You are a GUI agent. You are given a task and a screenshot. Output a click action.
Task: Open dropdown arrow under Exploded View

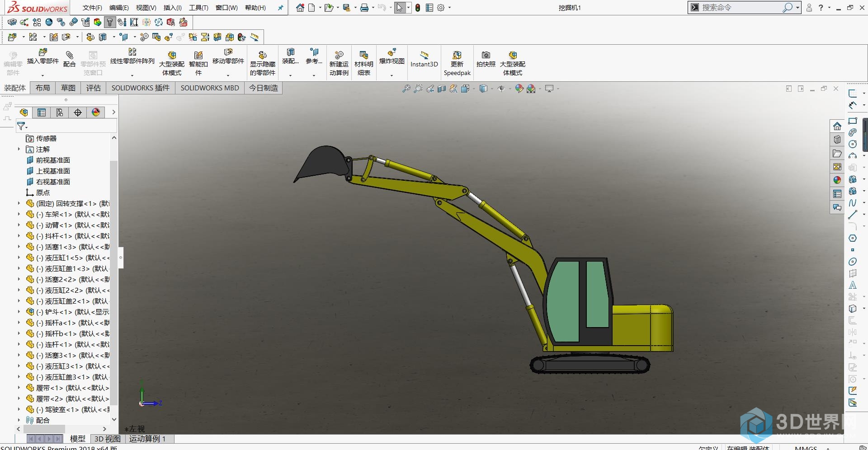[x=392, y=75]
